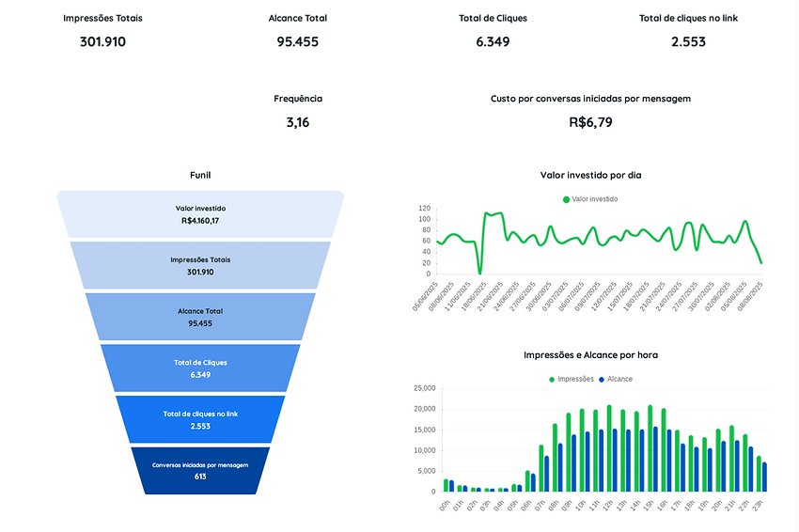Click the 613 conversations value in funnel
The height and width of the screenshot is (532, 799).
click(x=200, y=477)
